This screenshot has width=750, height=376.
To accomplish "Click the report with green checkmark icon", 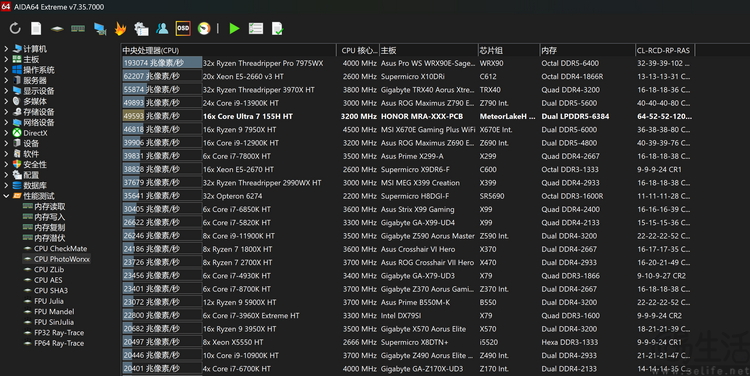I will coord(277,29).
